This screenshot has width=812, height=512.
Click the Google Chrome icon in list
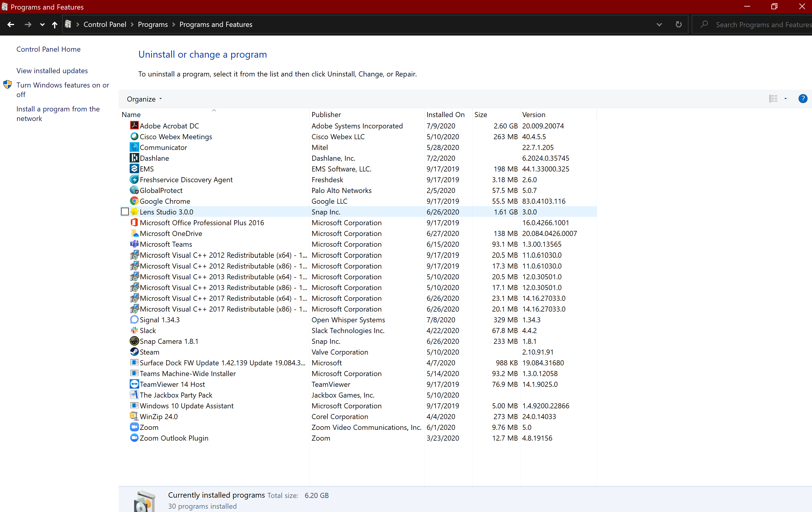[x=134, y=201]
